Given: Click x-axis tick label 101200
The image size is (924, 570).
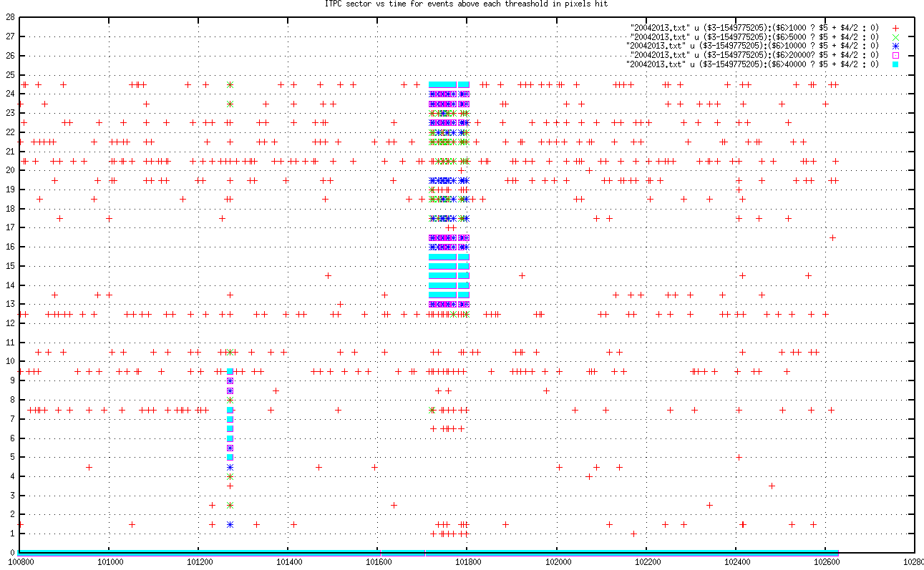Looking at the screenshot, I should [x=198, y=564].
